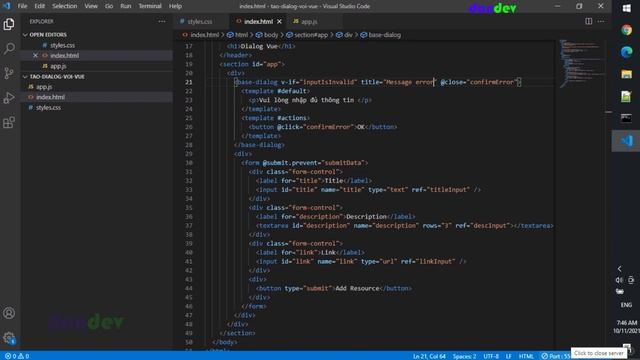Open the Explorer view in activity bar
The width and height of the screenshot is (640, 360).
click(9, 24)
